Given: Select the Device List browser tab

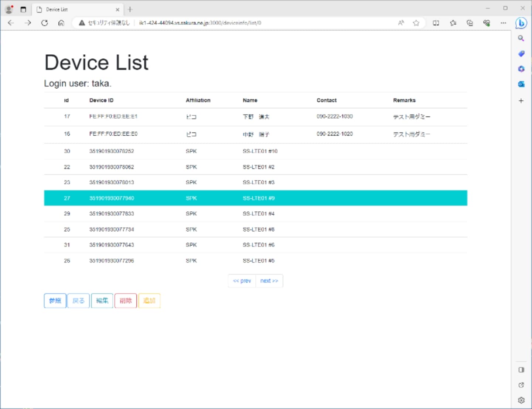Looking at the screenshot, I should (x=74, y=10).
